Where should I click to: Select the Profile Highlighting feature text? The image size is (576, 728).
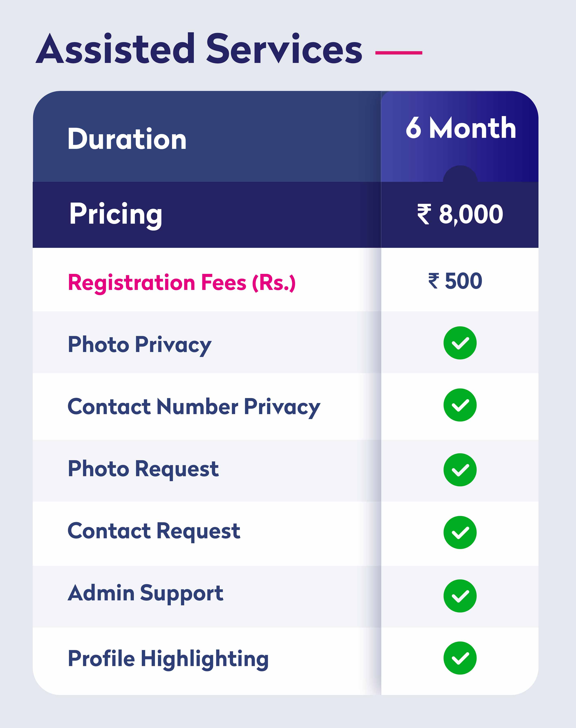[168, 659]
